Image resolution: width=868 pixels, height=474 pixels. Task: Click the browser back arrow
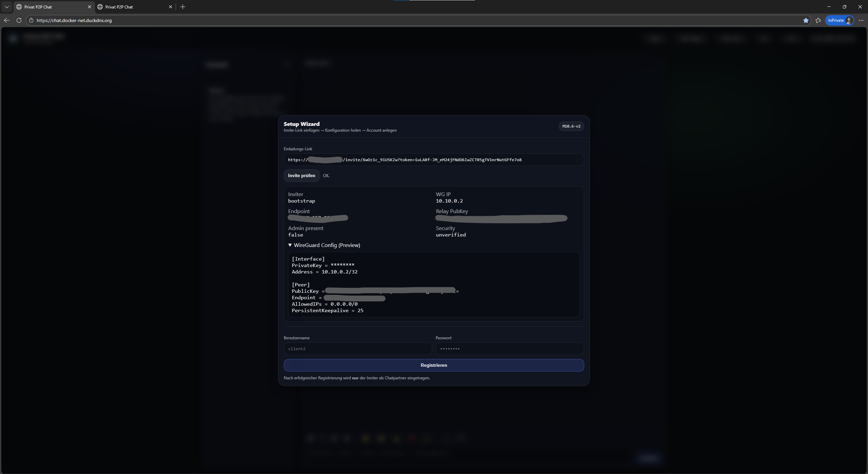(x=7, y=20)
